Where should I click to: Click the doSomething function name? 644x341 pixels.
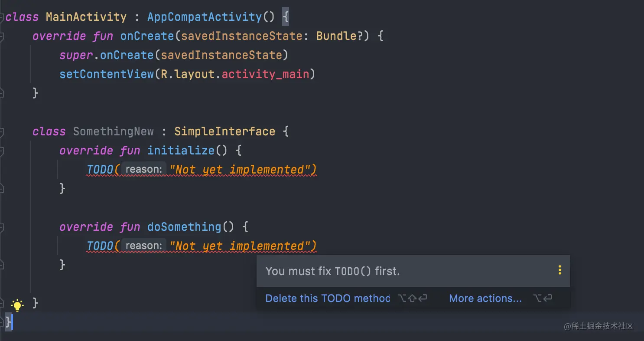184,227
